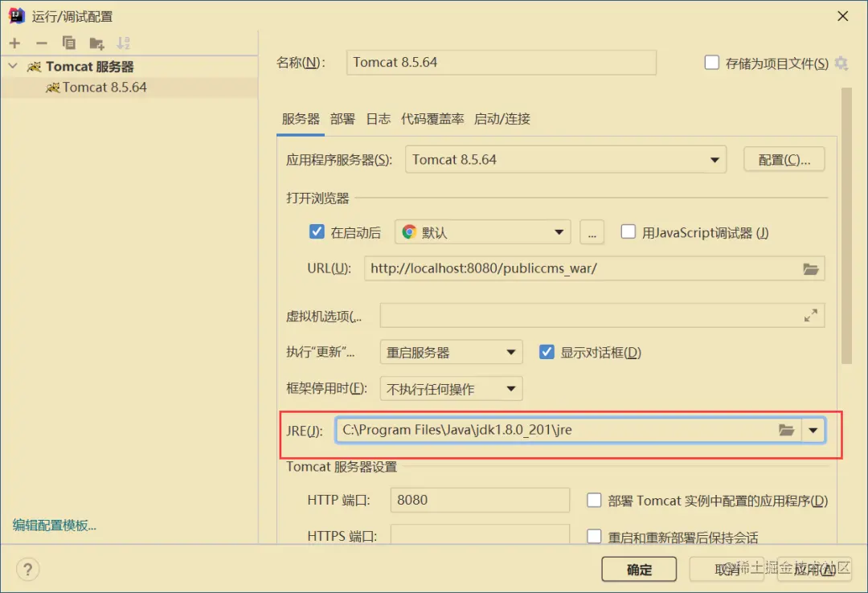Switch to the 部署 tab

(342, 119)
